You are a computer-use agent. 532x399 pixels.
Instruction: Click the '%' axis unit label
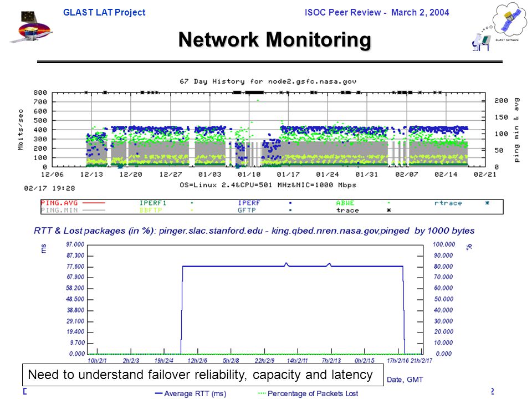pos(469,247)
